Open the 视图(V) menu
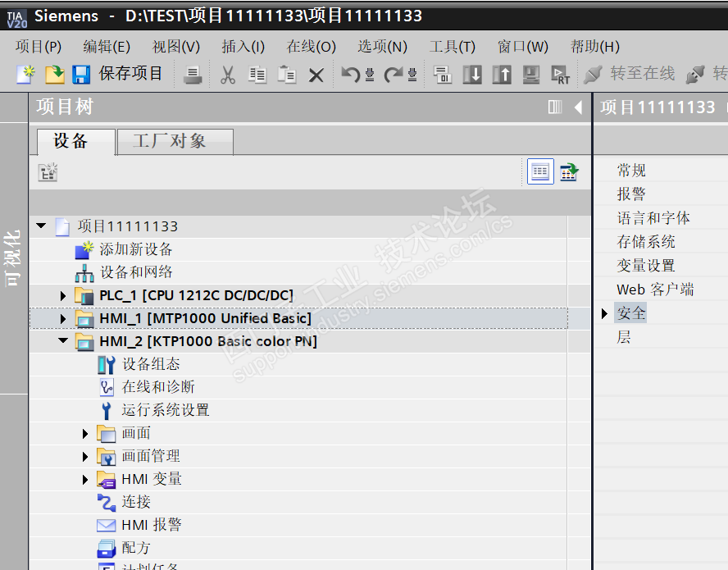 click(176, 47)
